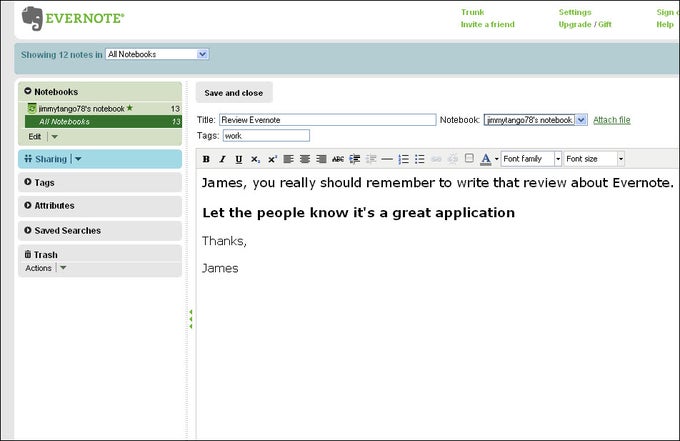Screen dimensions: 680x441
Task: Open the Trunk link
Action: click(472, 12)
